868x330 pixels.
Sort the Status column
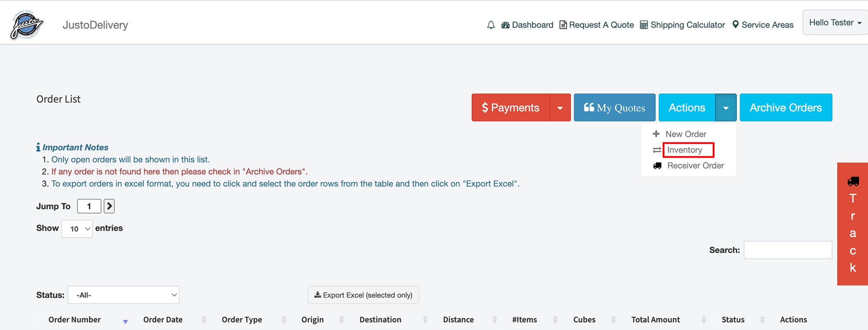(762, 320)
